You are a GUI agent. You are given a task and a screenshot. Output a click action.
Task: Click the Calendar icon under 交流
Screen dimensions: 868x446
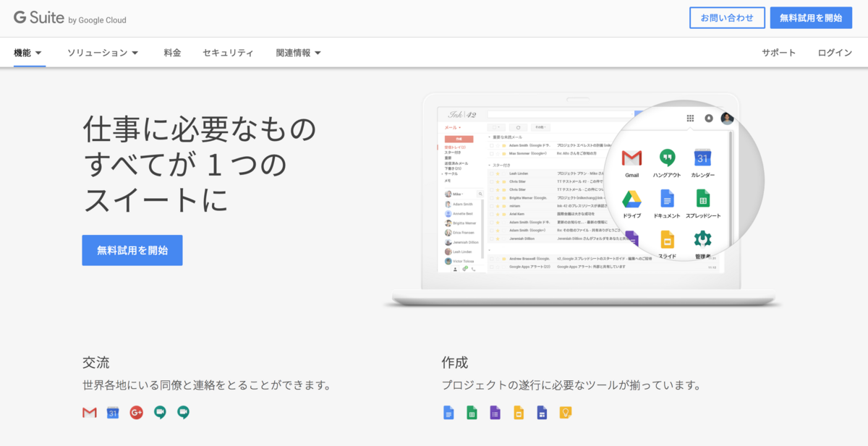point(113,413)
